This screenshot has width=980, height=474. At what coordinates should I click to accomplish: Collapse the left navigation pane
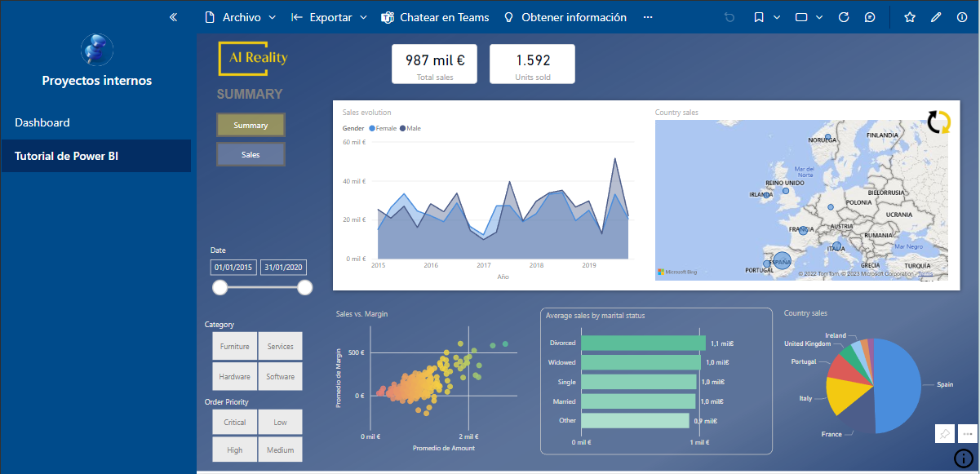pos(173,17)
